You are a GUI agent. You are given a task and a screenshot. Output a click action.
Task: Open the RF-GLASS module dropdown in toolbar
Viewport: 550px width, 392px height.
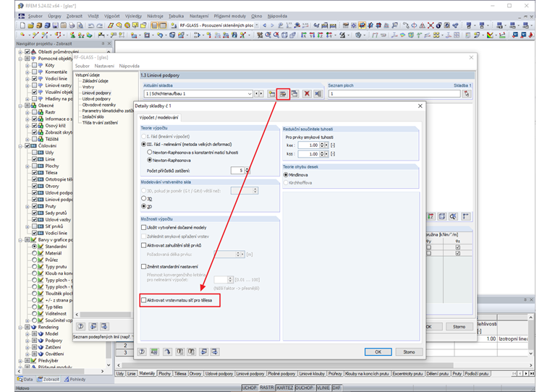point(257,25)
